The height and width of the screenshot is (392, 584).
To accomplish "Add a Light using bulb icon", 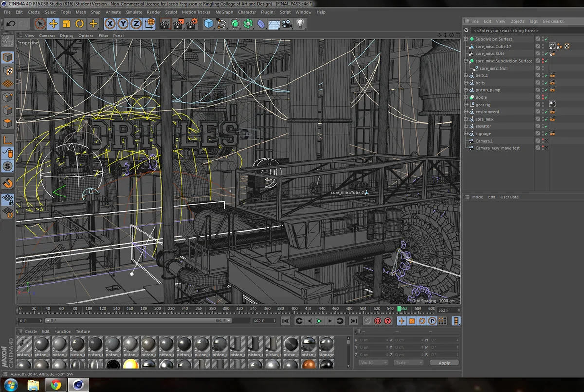I will pyautogui.click(x=300, y=23).
